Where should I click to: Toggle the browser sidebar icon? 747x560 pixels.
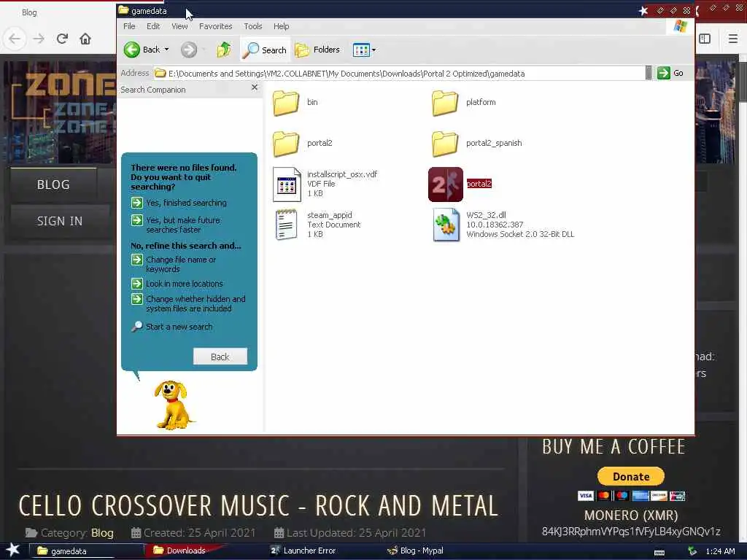(x=705, y=39)
